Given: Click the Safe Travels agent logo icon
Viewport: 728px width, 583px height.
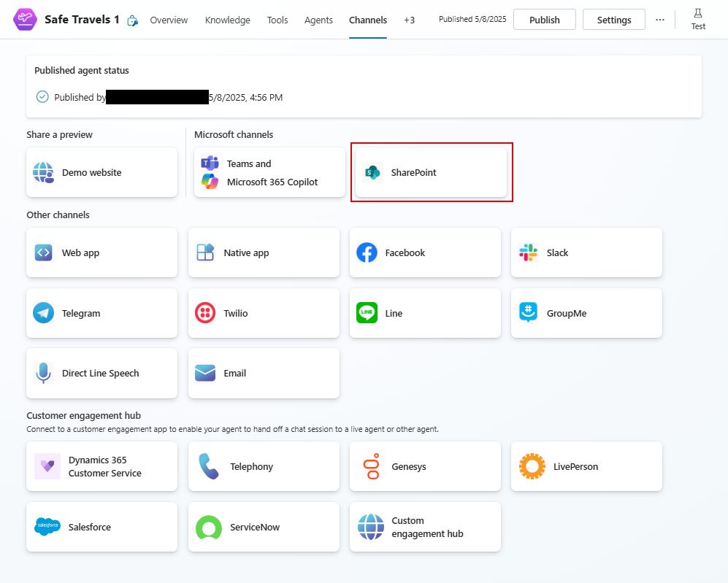Looking at the screenshot, I should tap(26, 20).
